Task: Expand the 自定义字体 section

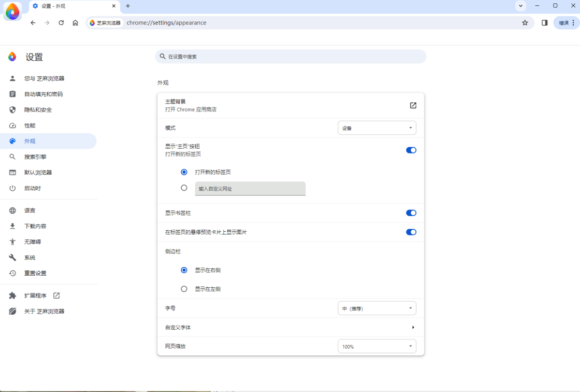Action: [290, 327]
